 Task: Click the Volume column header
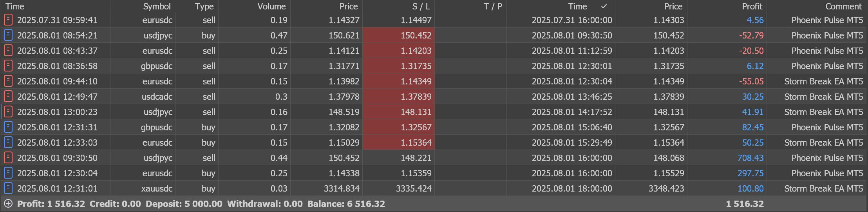[271, 6]
